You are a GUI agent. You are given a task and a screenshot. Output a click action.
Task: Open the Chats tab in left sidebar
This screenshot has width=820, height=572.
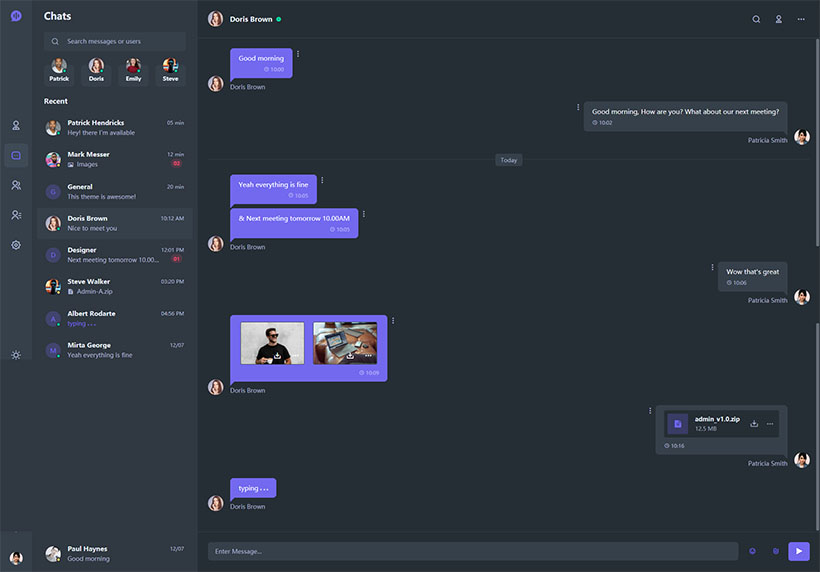pyautogui.click(x=16, y=156)
